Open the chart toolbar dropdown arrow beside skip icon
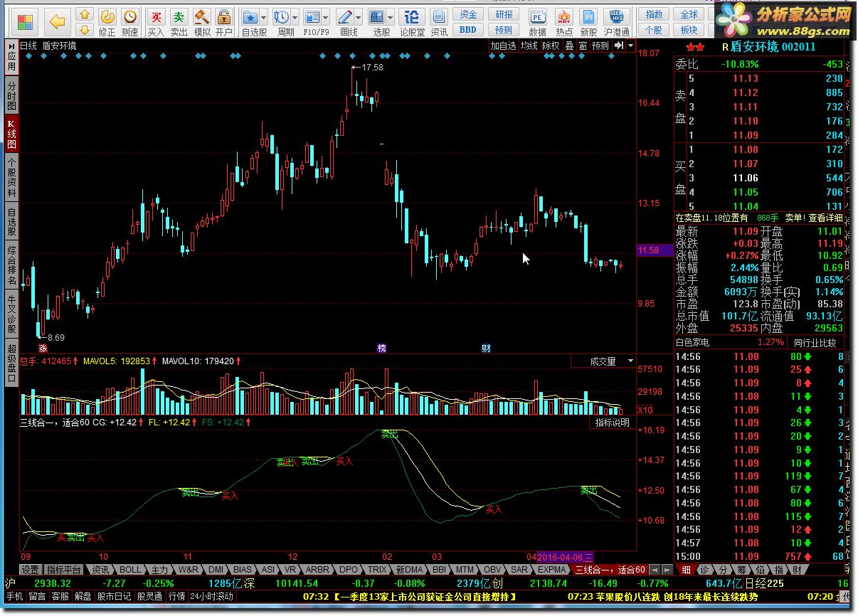Viewport: 858px width, 616px height. coord(630,46)
